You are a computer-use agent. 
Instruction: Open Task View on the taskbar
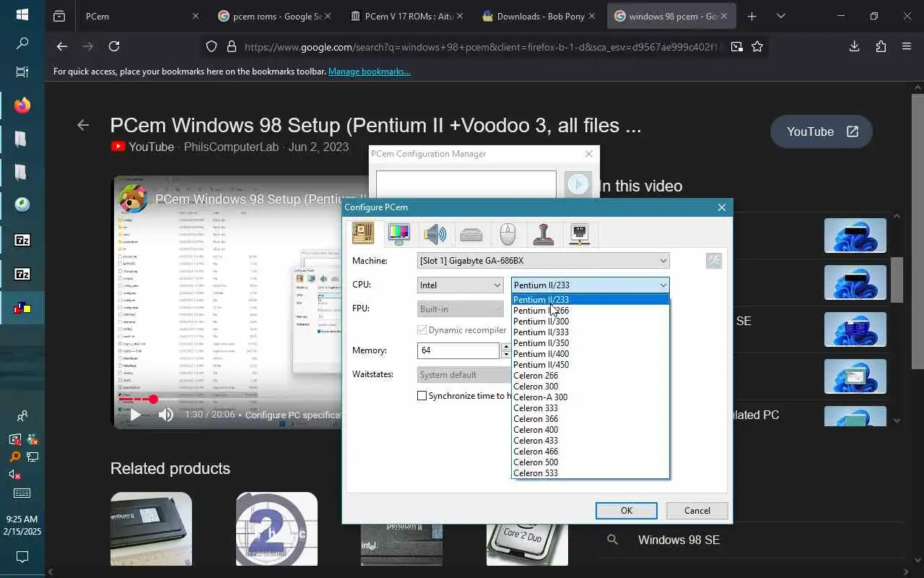tap(22, 72)
